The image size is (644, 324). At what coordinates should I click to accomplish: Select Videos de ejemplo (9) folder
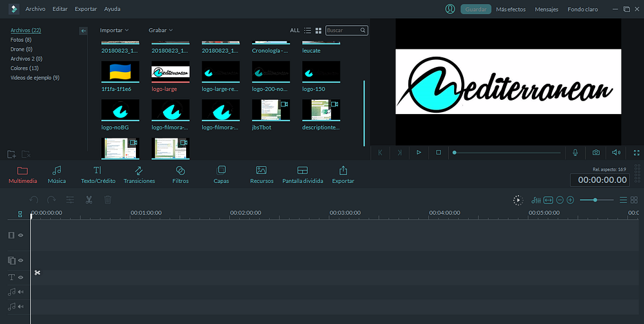coord(35,77)
